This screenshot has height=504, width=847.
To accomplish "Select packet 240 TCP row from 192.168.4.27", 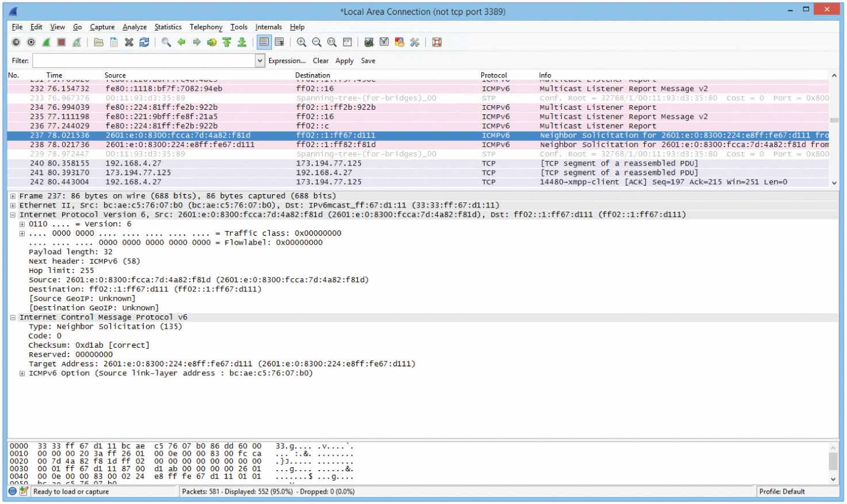I will [418, 163].
